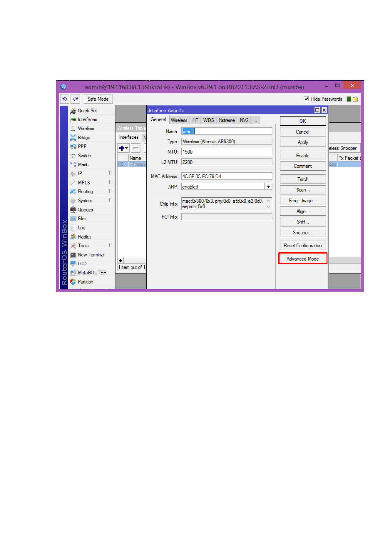This screenshot has width=392, height=554.
Task: Click the Enable button
Action: (302, 156)
